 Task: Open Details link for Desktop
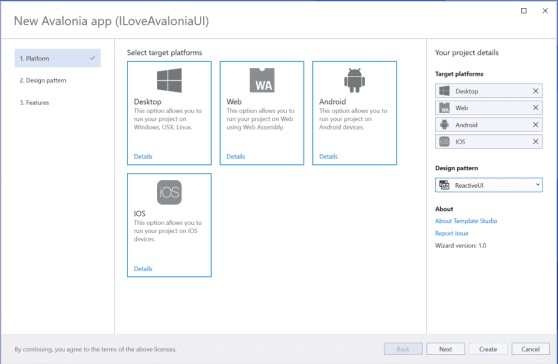(x=143, y=157)
